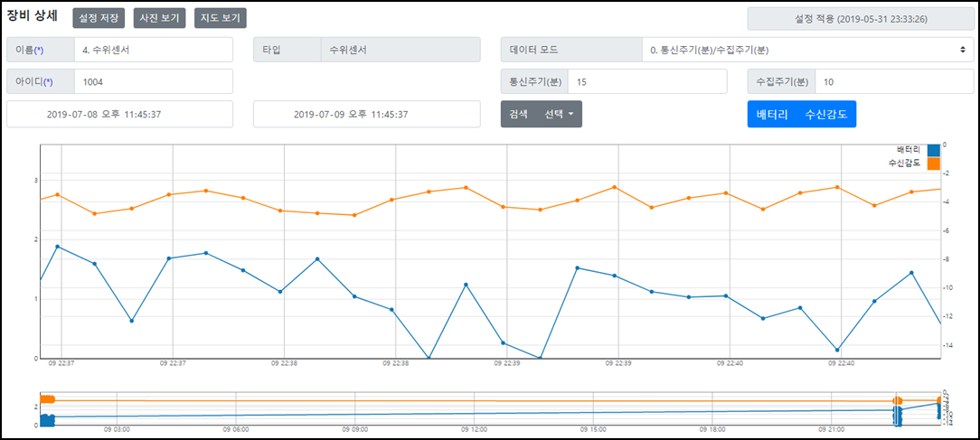Screen dimensions: 980x440
Task: Click the left handle of range selector
Action: [x=894, y=412]
